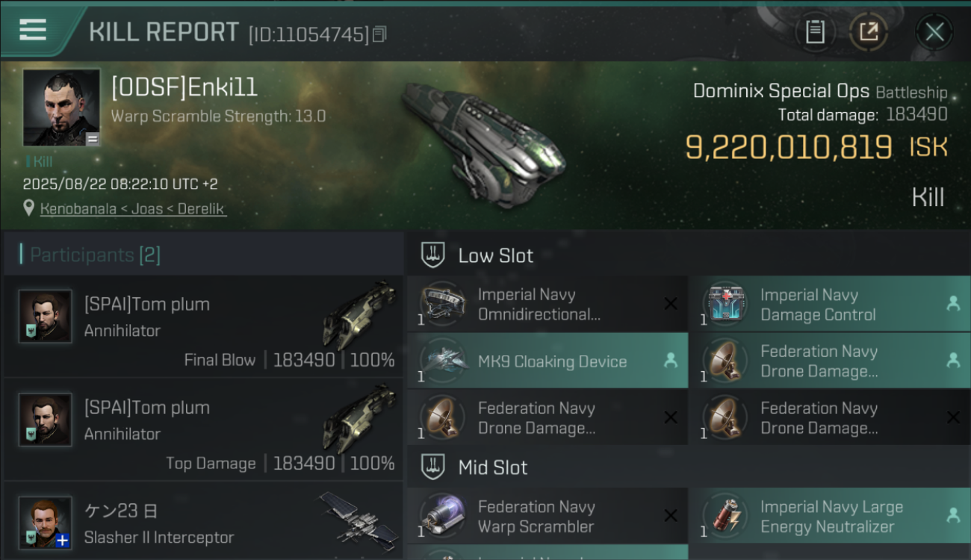Viewport: 971px width, 560px height.
Task: Click the Imperial Navy Omnidirectional module icon
Action: [442, 304]
